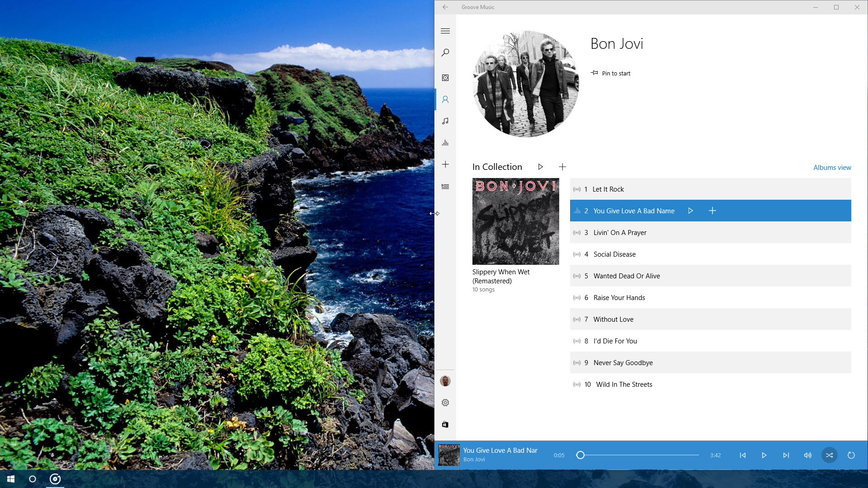Image resolution: width=868 pixels, height=488 pixels.
Task: Click streaming icon beside Let It Rock
Action: pos(577,189)
